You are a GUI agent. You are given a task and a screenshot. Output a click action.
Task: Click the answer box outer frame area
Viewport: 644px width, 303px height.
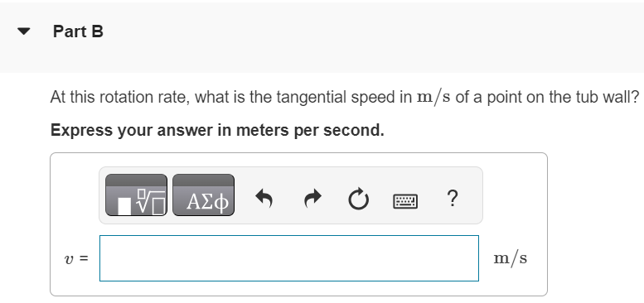(298, 224)
